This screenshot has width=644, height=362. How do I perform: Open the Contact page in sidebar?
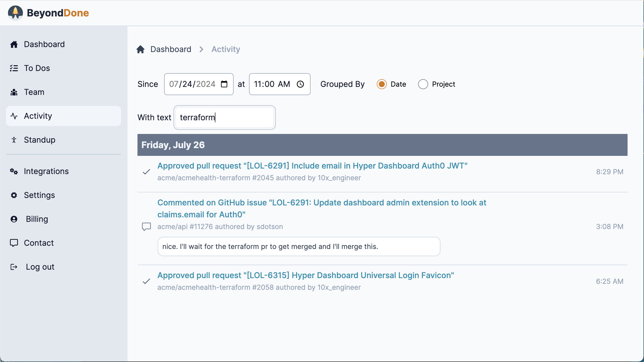pyautogui.click(x=39, y=243)
